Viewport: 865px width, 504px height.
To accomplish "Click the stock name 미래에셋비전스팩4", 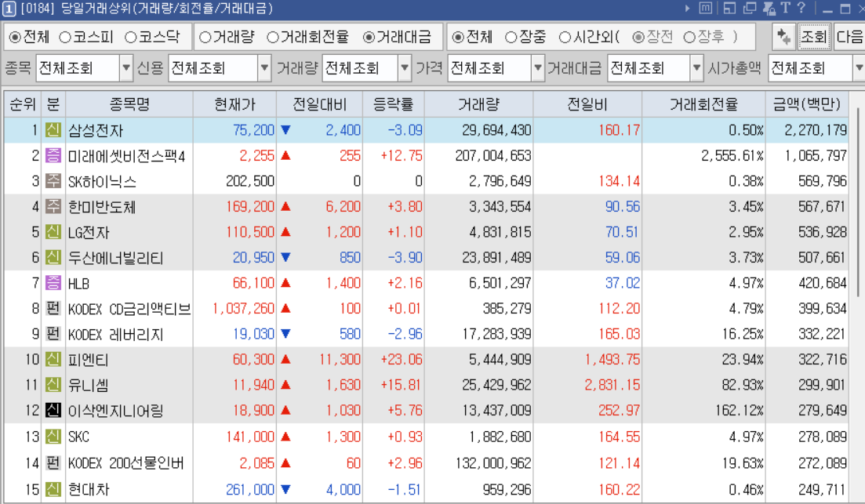I will click(x=126, y=156).
